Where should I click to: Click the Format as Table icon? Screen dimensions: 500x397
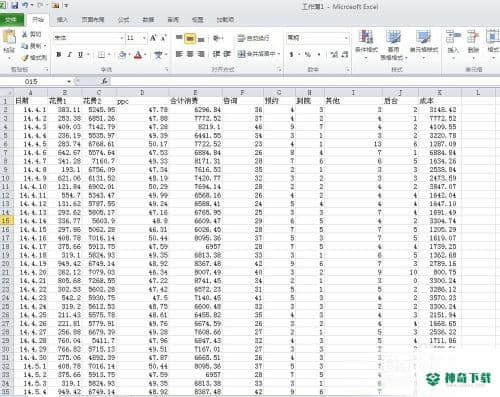click(393, 37)
